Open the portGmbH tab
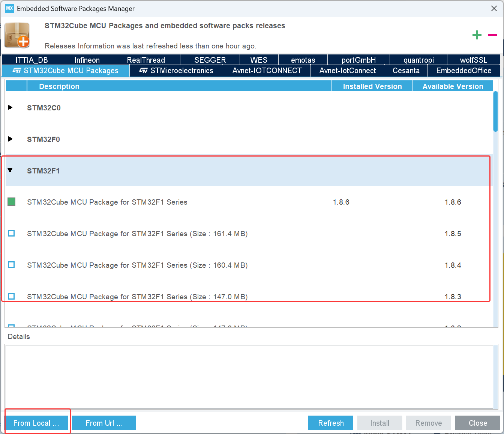 358,60
